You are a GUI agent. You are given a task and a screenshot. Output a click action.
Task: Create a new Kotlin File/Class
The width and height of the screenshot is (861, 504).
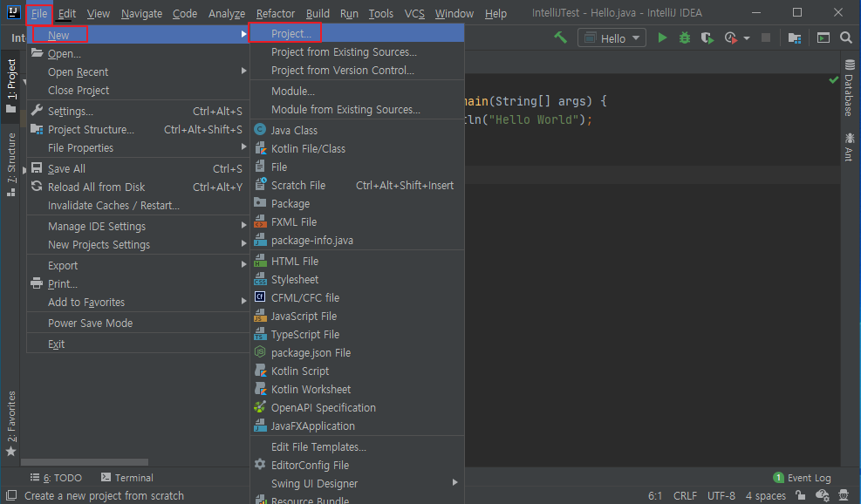coord(357,148)
